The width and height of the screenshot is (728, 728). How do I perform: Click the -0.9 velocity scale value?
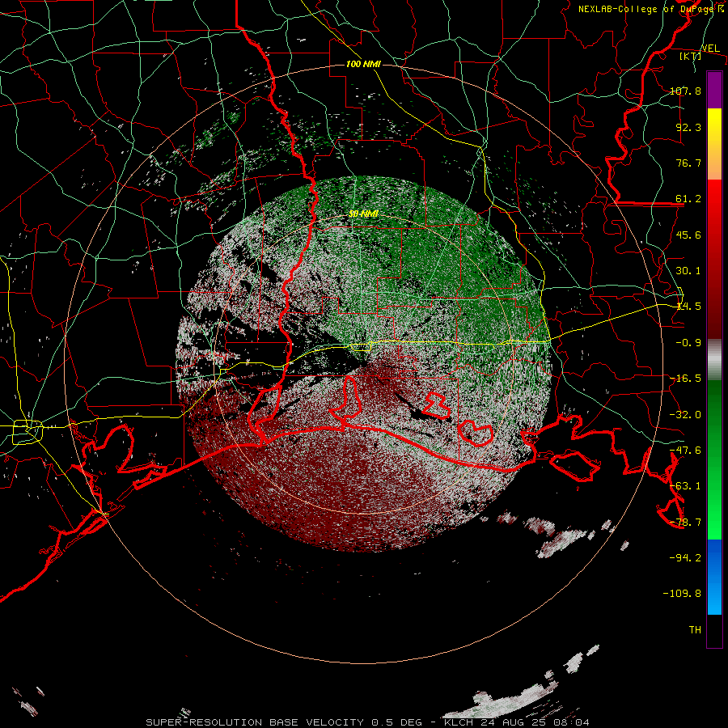pos(688,343)
